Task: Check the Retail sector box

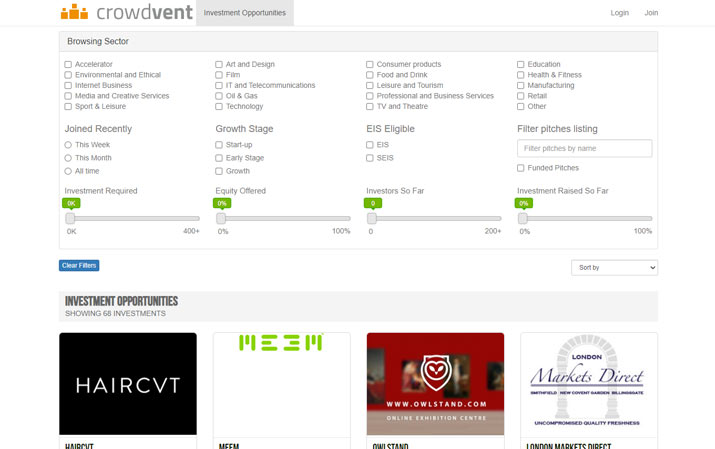Action: click(521, 96)
